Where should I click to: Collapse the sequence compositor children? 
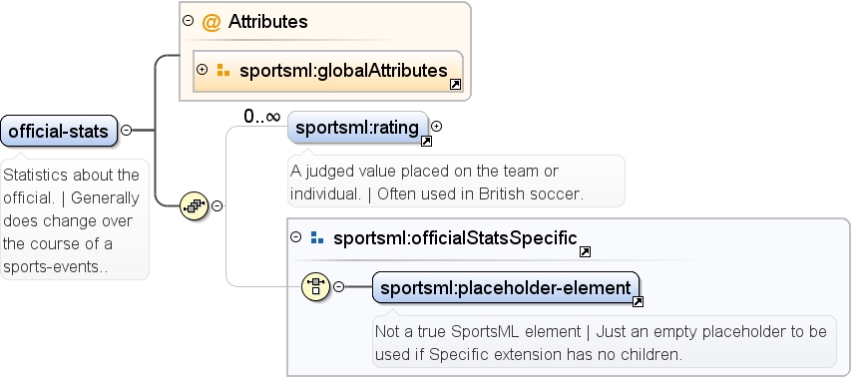point(217,205)
